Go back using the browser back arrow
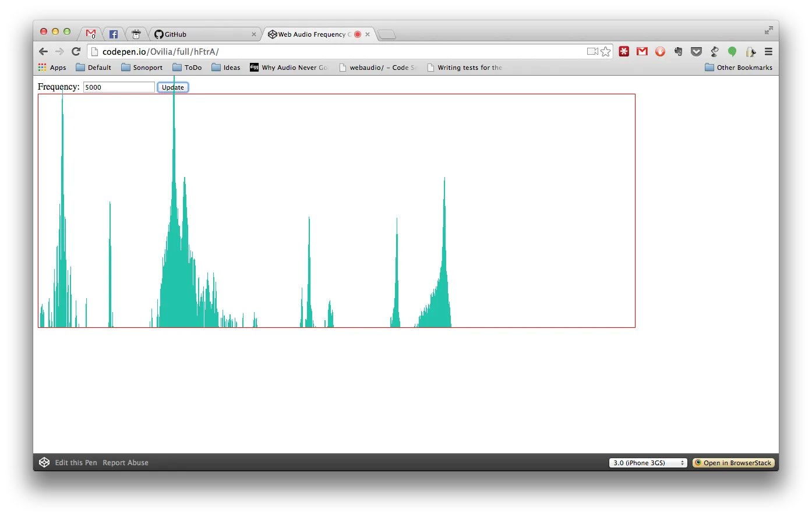 [x=43, y=51]
